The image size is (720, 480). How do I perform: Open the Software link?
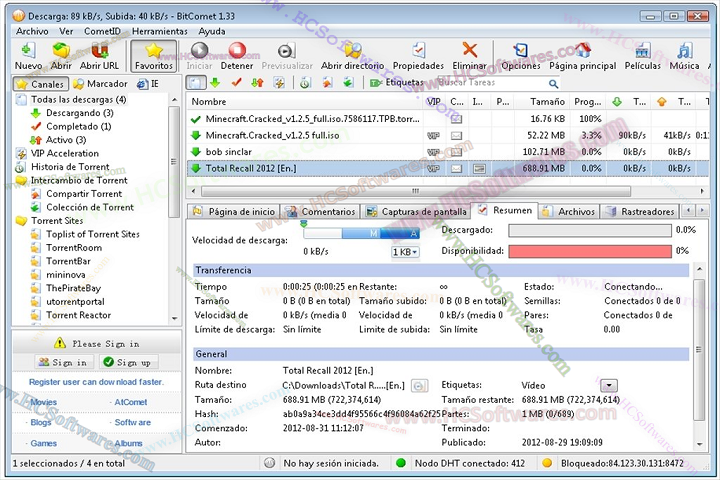point(132,423)
